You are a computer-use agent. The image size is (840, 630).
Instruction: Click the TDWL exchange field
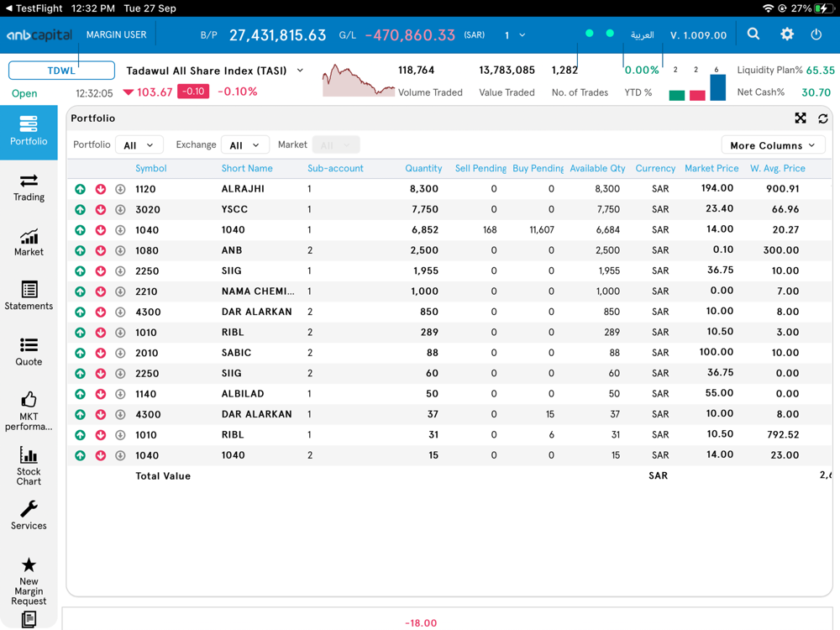[x=61, y=71]
